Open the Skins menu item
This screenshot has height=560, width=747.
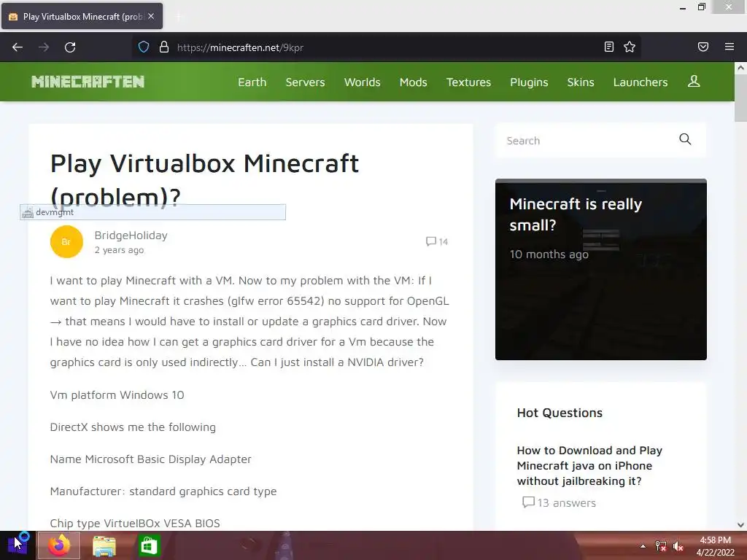(x=580, y=82)
